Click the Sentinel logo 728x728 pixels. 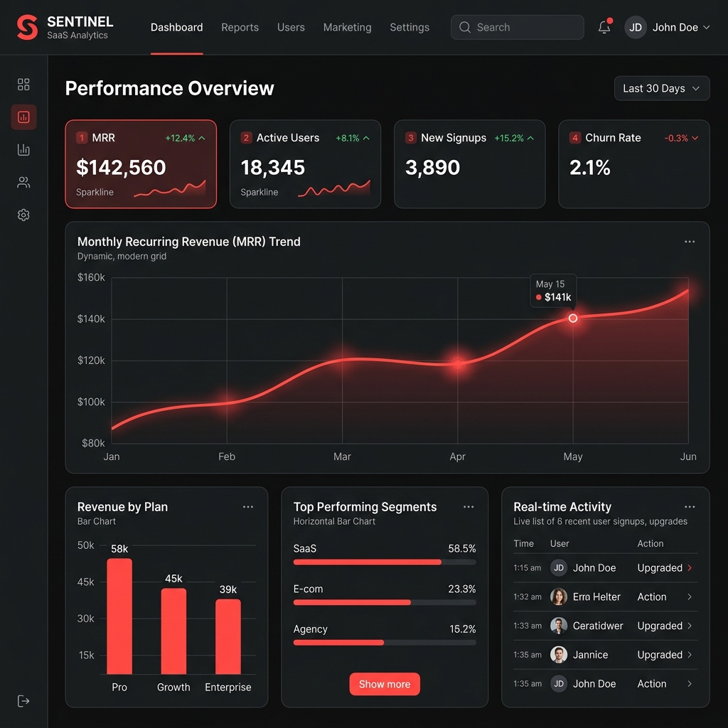click(x=26, y=27)
